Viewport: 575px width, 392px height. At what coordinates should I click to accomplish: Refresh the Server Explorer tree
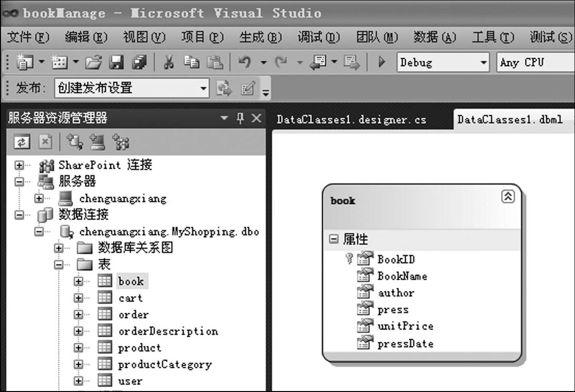[x=21, y=142]
